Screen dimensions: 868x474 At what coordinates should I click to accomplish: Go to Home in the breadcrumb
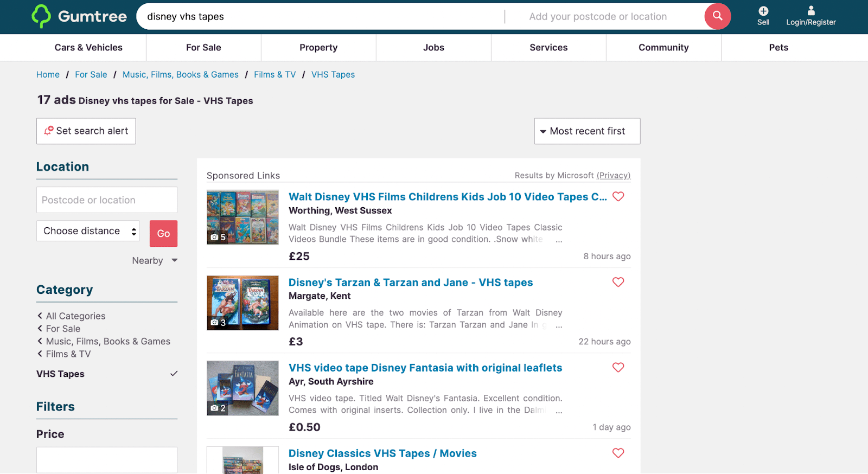pos(48,75)
